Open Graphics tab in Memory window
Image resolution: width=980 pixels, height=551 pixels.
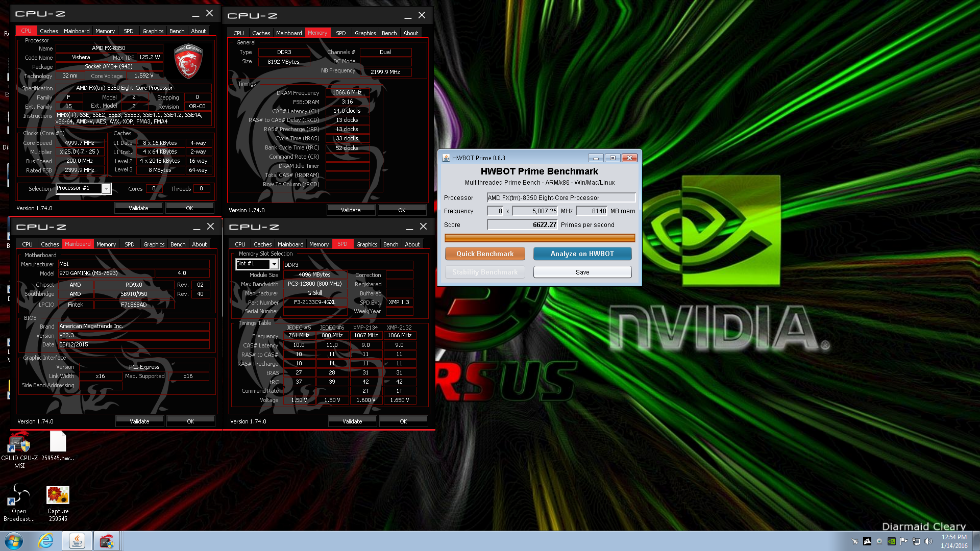point(365,33)
